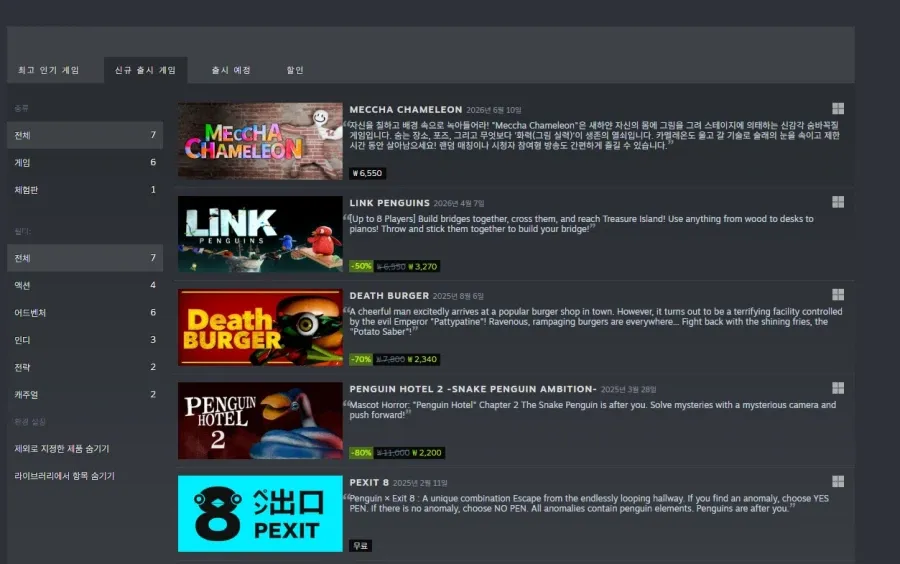Open the Meccha Chameleon thumbnail

click(260, 141)
